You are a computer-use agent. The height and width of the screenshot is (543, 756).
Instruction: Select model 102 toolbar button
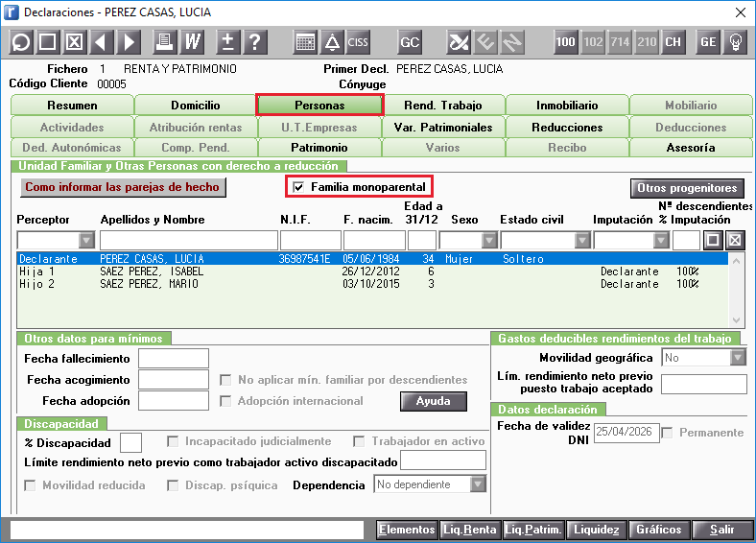(x=593, y=42)
